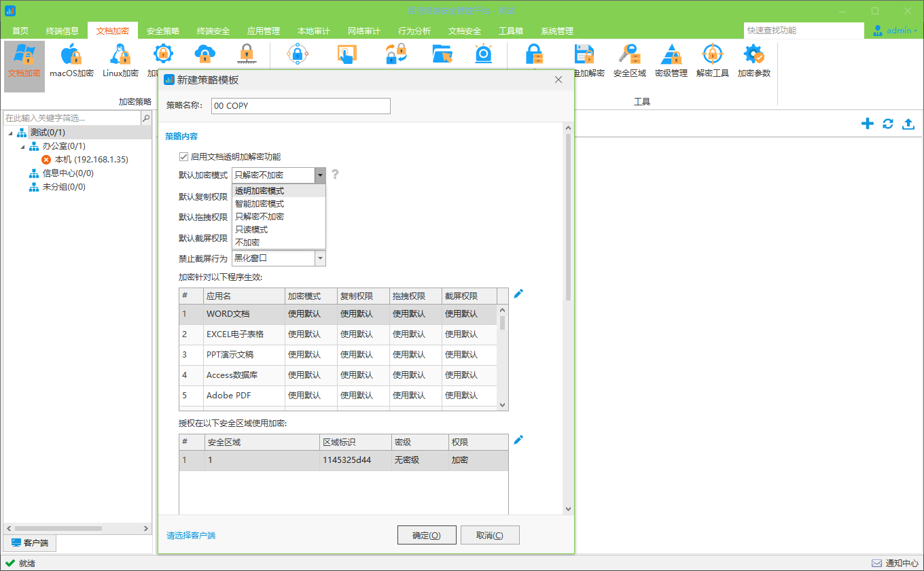924x571 pixels.
Task: Switch to the 安全策略 ribbon tab
Action: click(x=163, y=31)
